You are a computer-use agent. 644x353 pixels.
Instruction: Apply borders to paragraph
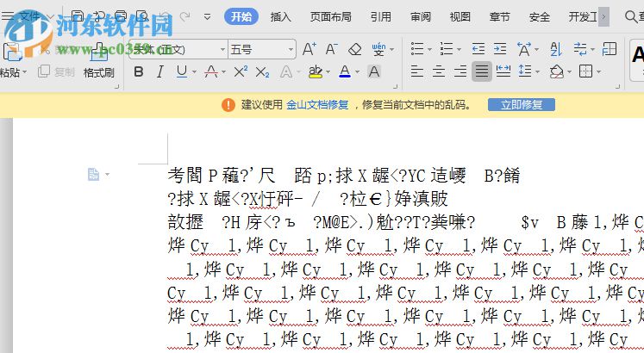click(x=585, y=71)
